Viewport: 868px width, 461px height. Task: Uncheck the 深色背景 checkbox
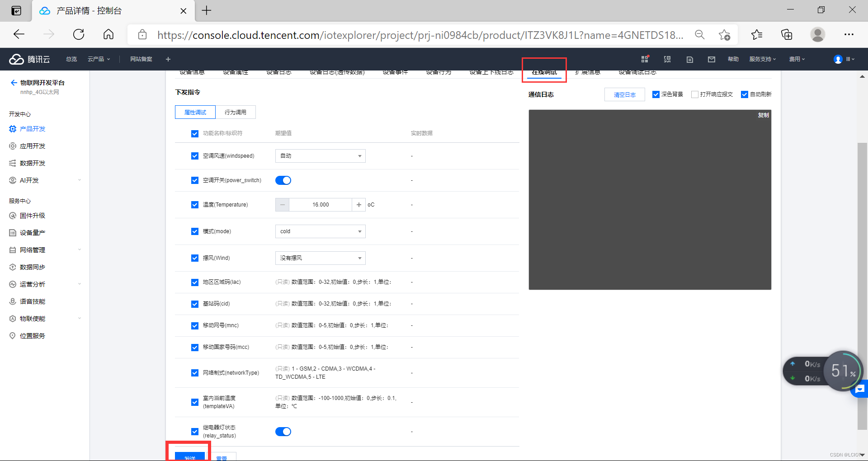coord(656,94)
